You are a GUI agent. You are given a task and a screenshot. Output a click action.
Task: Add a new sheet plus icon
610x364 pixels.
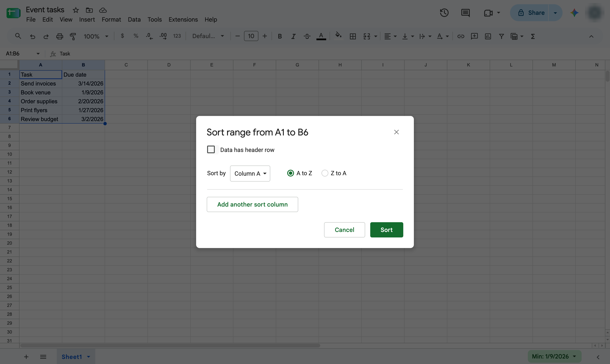click(26, 357)
